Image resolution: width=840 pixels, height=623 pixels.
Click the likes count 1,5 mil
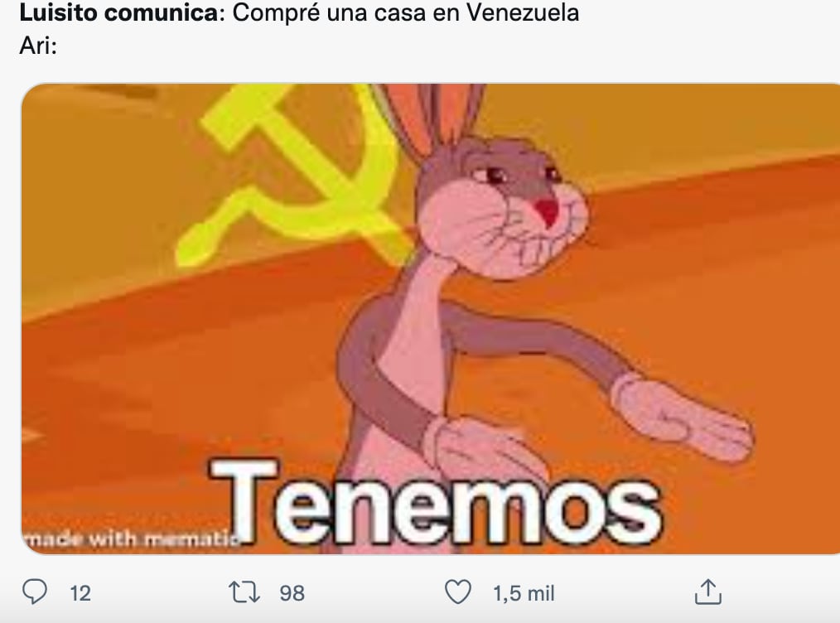(x=524, y=593)
